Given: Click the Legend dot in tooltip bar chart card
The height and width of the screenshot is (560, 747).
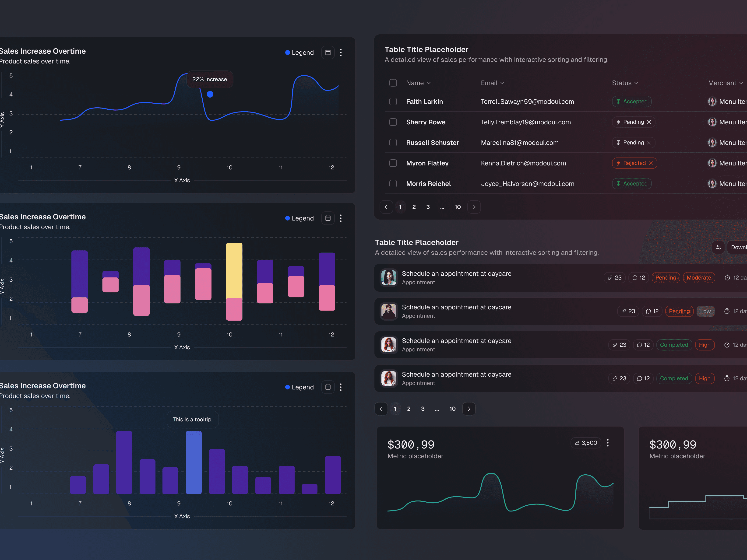Looking at the screenshot, I should tap(287, 387).
